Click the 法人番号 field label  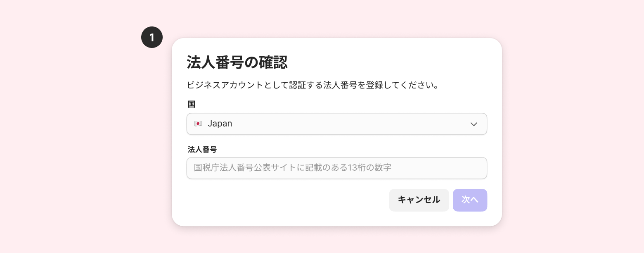[x=202, y=149]
